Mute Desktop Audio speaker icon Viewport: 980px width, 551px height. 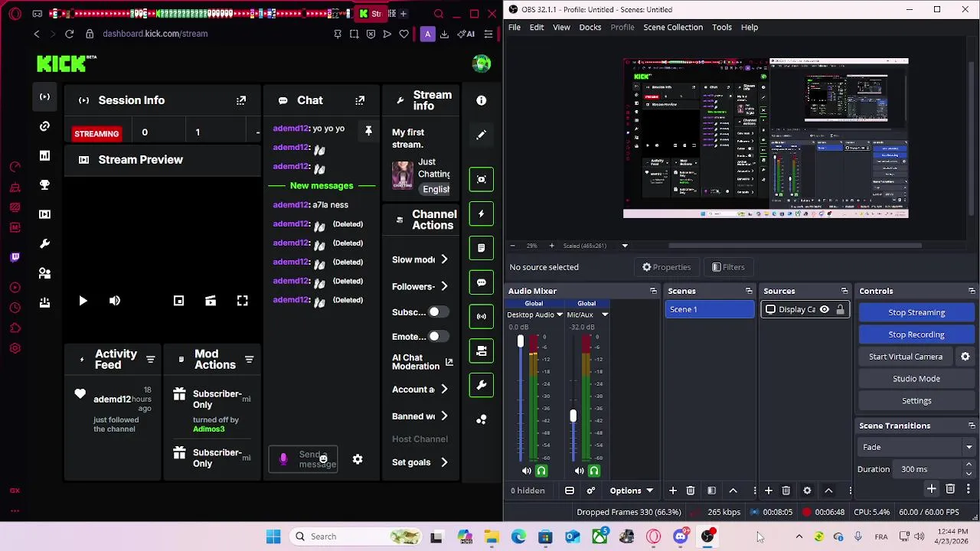pos(526,471)
